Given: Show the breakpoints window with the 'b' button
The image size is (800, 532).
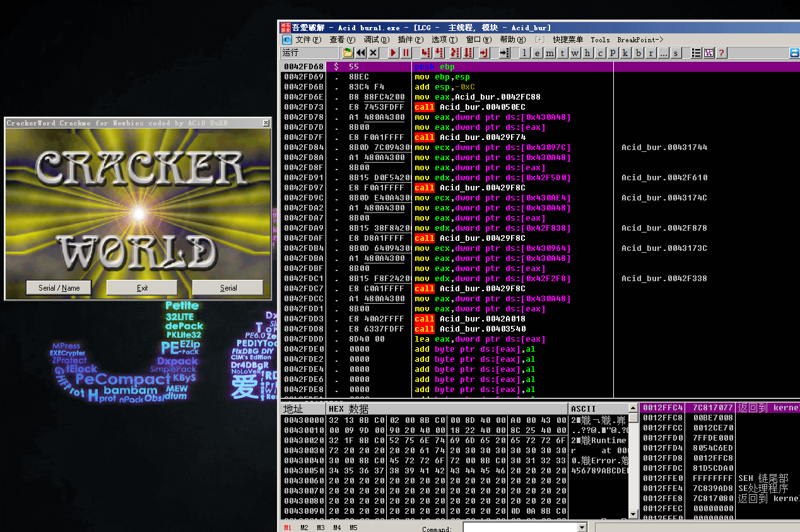Looking at the screenshot, I should coord(638,53).
